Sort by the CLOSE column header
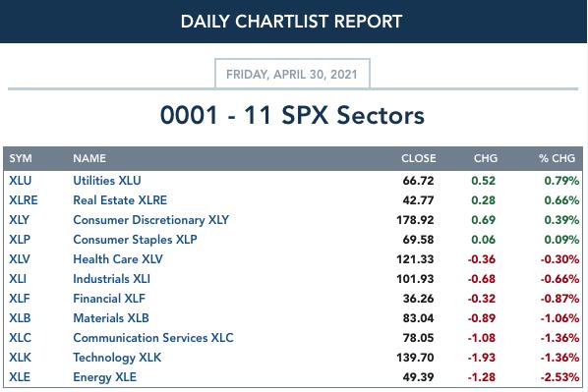Screen dimensions: 588x392 (419, 158)
